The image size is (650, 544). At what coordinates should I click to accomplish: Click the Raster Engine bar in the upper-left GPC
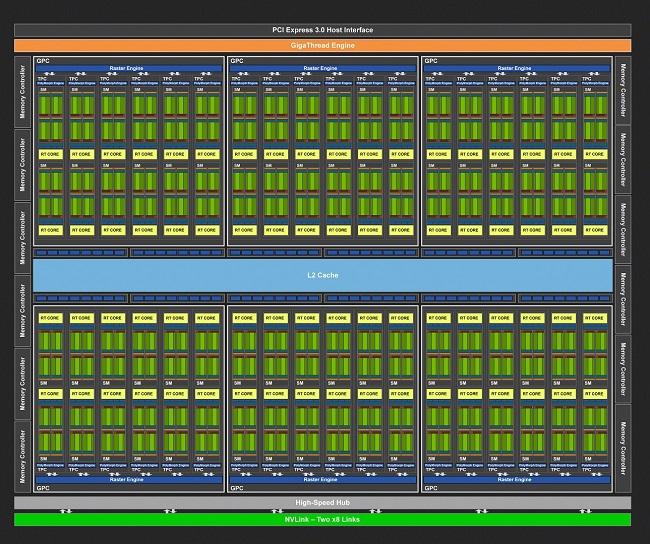129,68
